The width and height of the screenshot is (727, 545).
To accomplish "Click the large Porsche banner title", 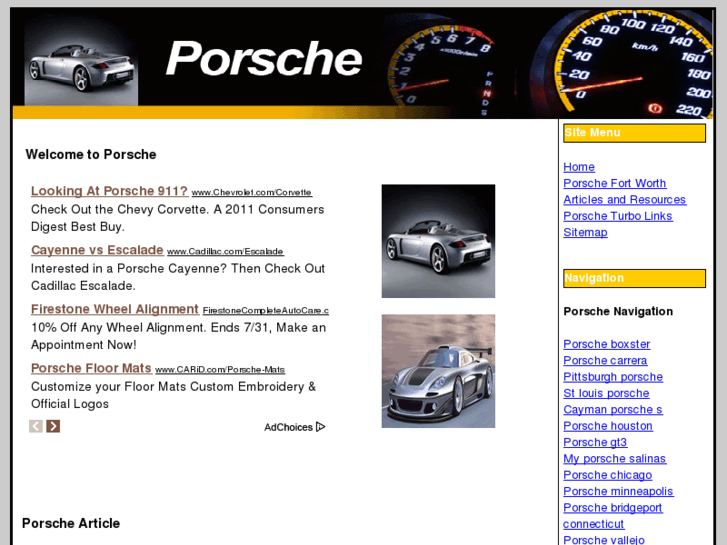I will (264, 58).
